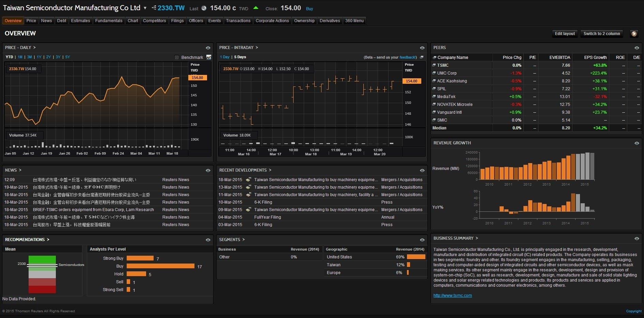This screenshot has height=318, width=644.
Task: Enable the Benchmark checkbox
Action: [x=176, y=57]
